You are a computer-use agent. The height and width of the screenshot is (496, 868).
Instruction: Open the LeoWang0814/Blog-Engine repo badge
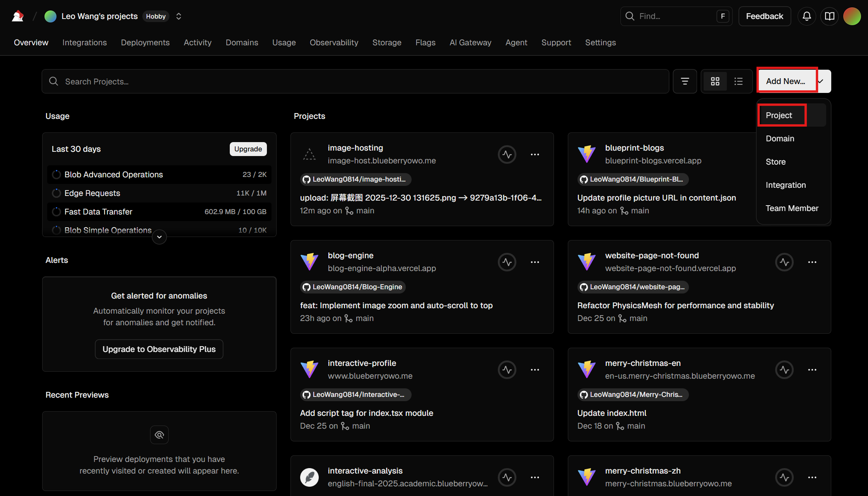point(352,287)
